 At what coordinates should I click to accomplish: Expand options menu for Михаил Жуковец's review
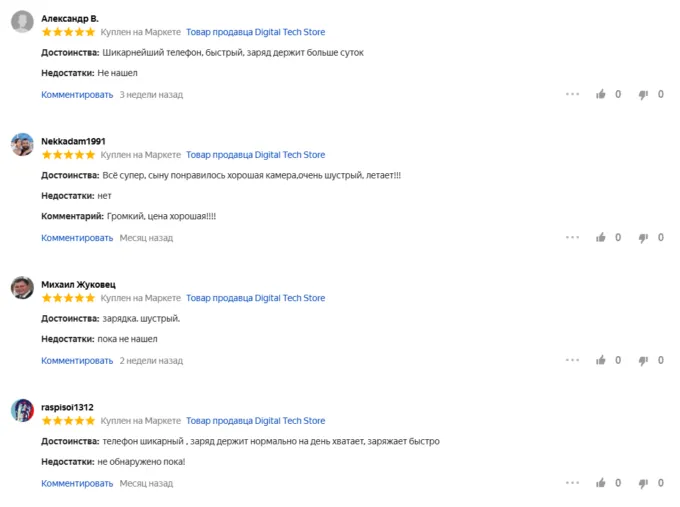coord(572,360)
